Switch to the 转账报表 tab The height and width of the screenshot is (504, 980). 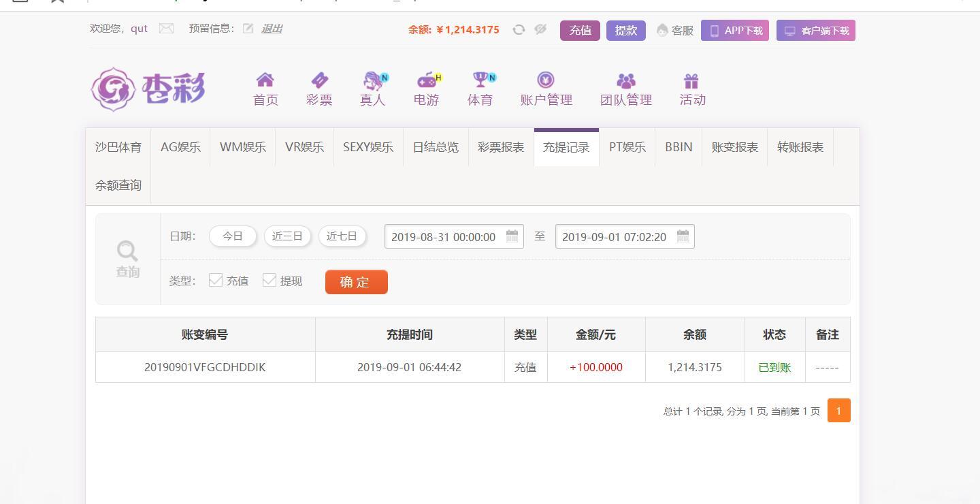click(800, 147)
